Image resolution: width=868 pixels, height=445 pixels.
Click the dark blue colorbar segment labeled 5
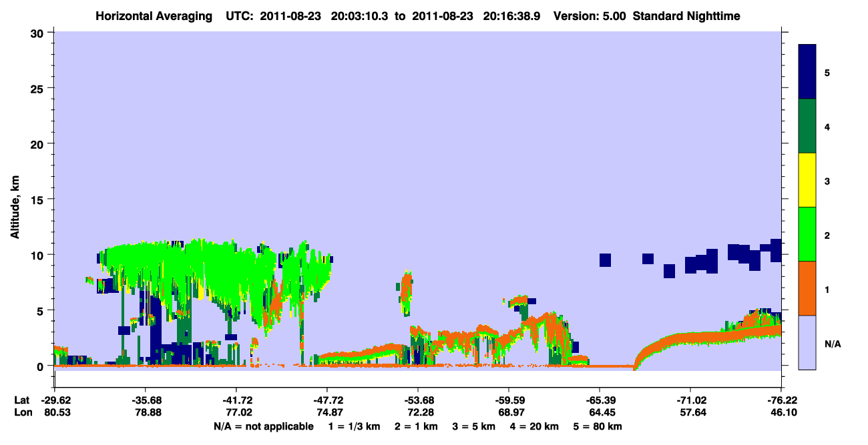pyautogui.click(x=807, y=72)
